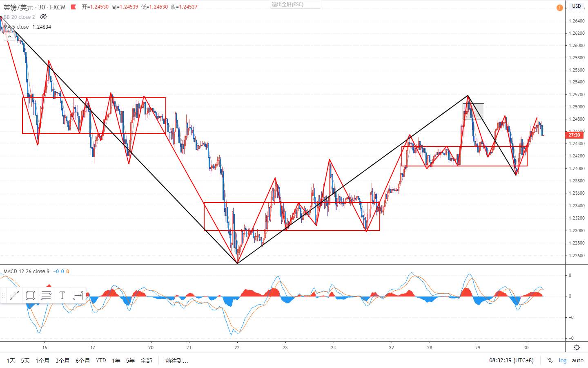
Task: Open chart settings gear icon
Action: tap(577, 347)
